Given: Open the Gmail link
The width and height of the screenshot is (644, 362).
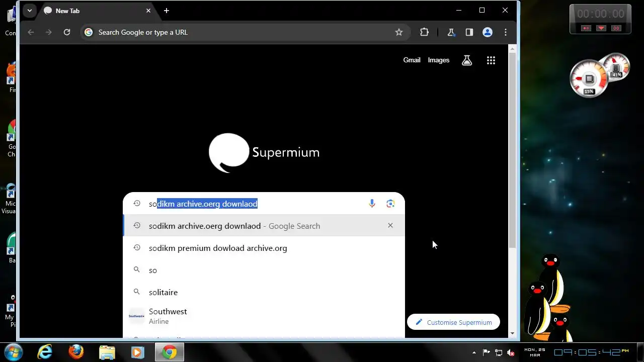Looking at the screenshot, I should point(412,60).
